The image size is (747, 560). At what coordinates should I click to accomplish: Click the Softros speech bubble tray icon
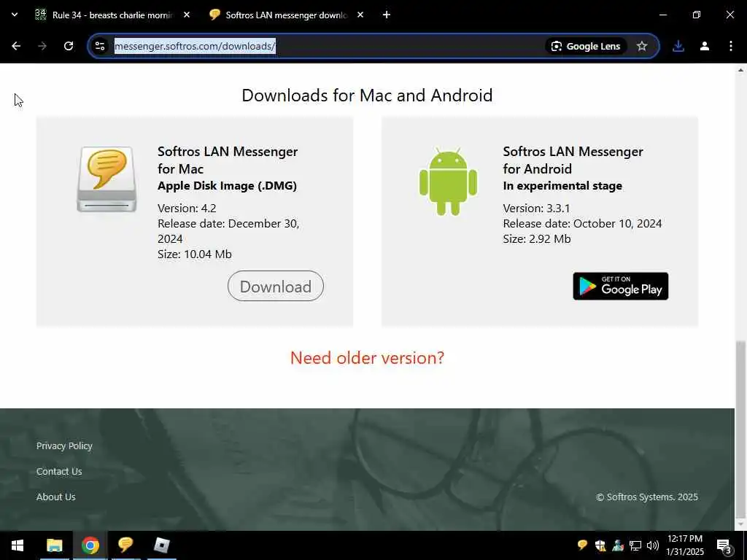582,545
